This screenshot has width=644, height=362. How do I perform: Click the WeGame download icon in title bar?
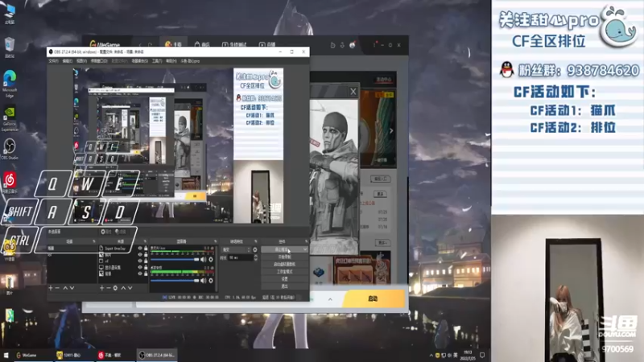coord(342,45)
